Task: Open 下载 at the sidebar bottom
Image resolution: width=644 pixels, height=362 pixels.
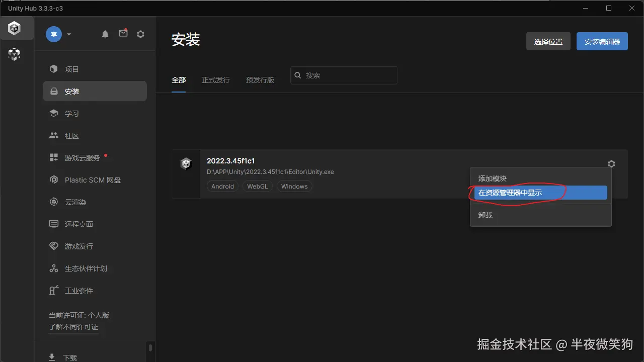Action: [x=70, y=357]
